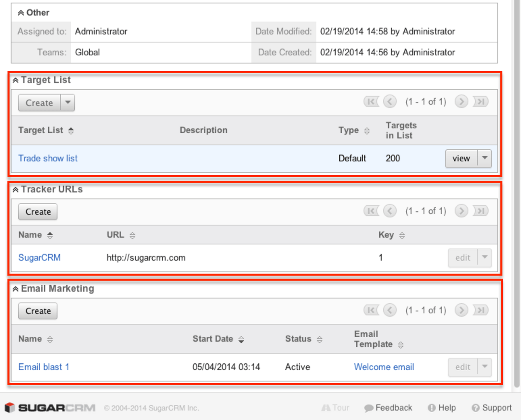Sort Tracker URLs by Key column
This screenshot has height=420, width=521.
392,235
